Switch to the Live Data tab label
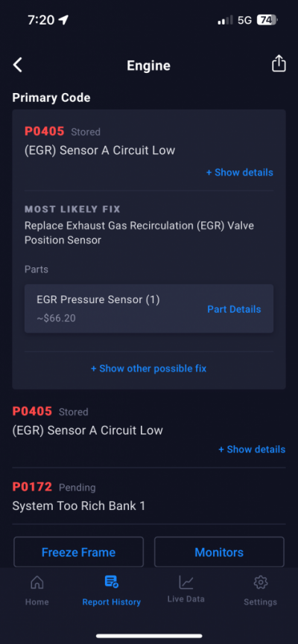The image size is (298, 644). tap(186, 599)
